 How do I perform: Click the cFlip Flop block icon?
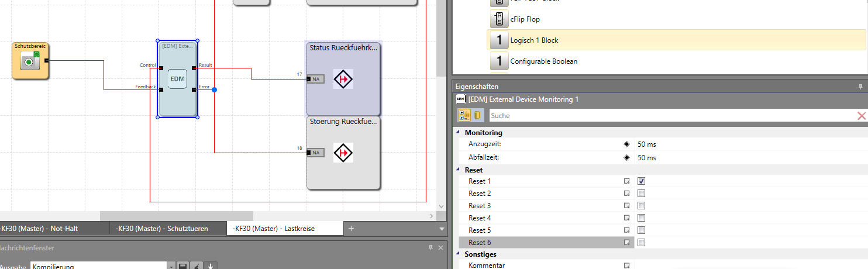coord(499,19)
